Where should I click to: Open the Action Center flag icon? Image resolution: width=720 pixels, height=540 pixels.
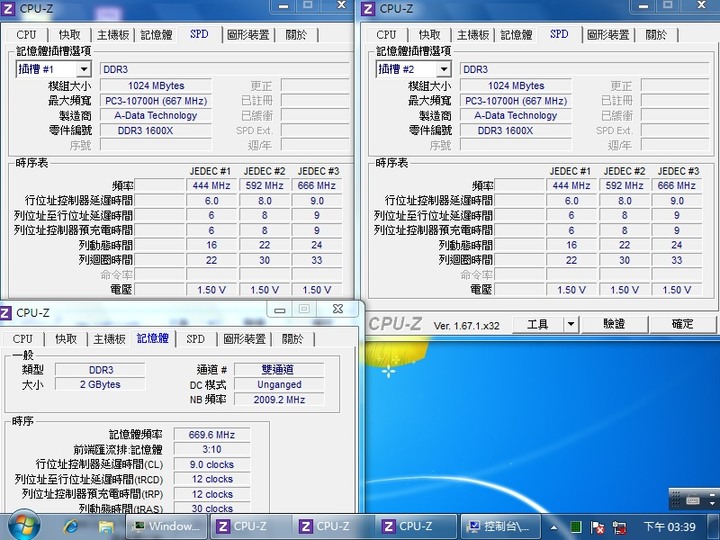(597, 527)
